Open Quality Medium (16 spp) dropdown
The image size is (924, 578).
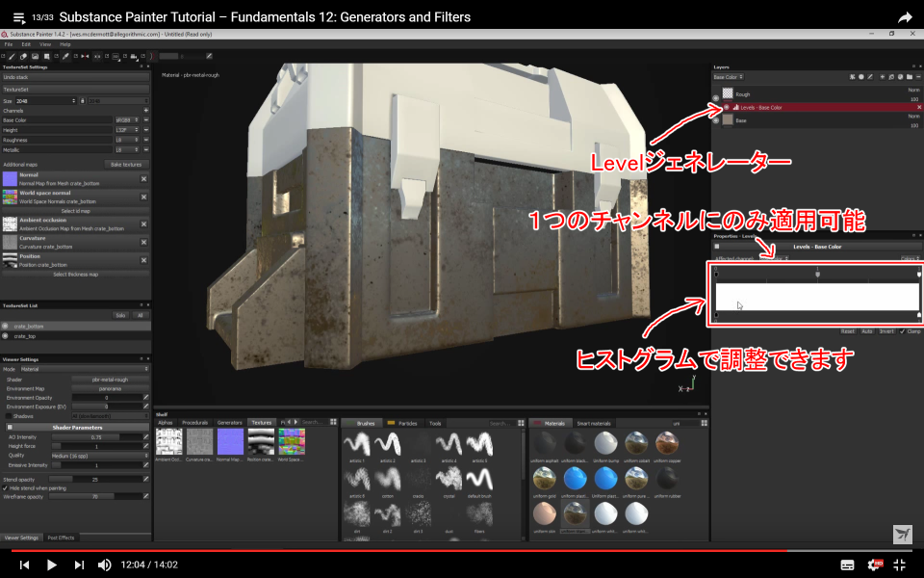pos(99,456)
